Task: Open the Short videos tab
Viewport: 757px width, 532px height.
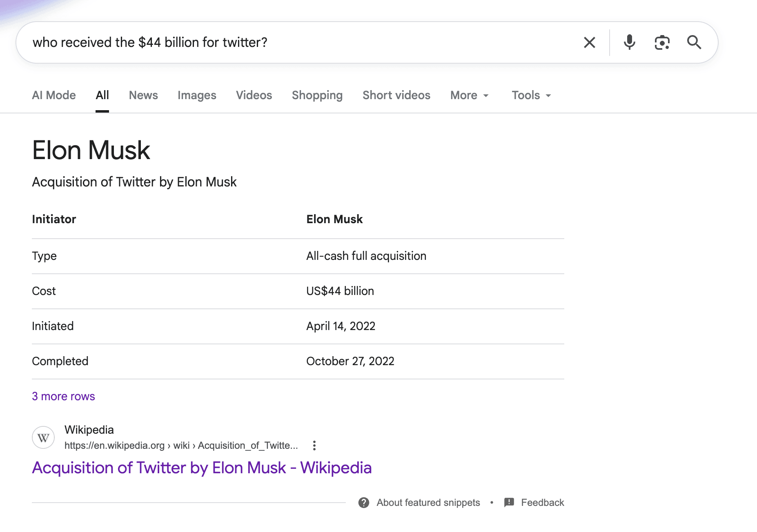Action: coord(396,95)
